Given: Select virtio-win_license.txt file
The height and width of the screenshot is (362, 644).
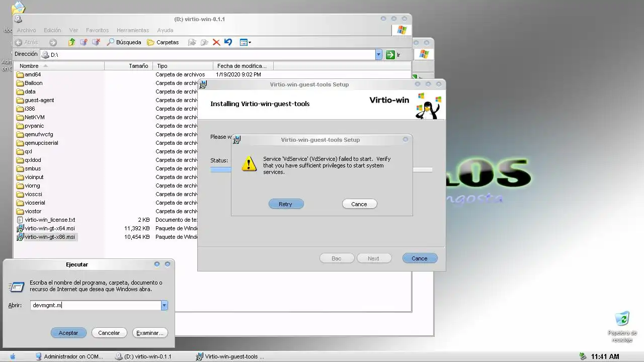Looking at the screenshot, I should point(46,220).
